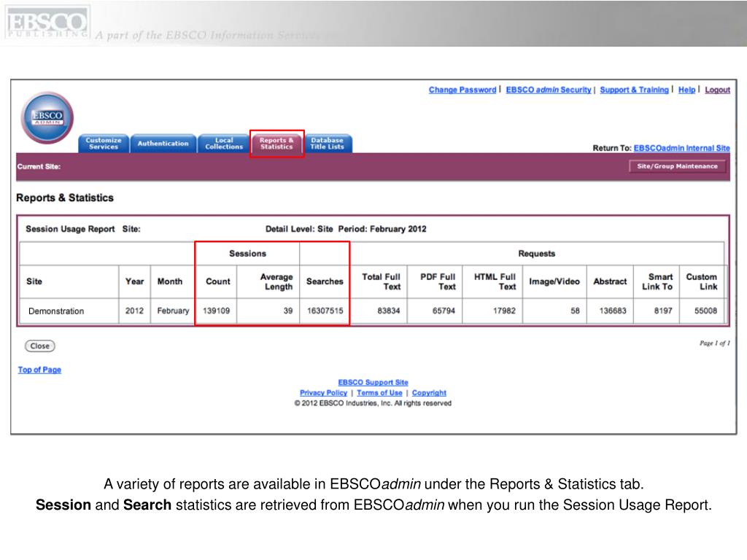Click the Session Usage Report title
The width and height of the screenshot is (747, 560).
pyautogui.click(x=70, y=229)
